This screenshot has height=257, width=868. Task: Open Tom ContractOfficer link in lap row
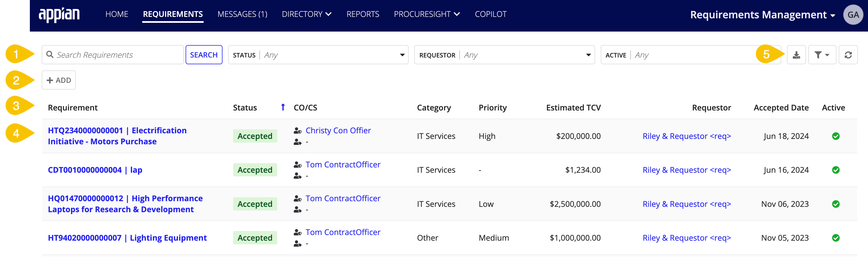[343, 165]
